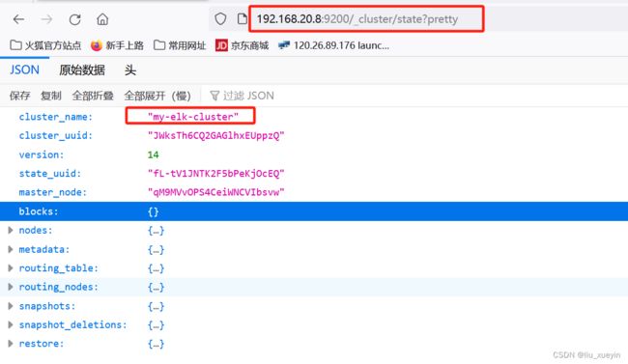
Task: Expand the routing_nodes entry
Action: point(11,287)
